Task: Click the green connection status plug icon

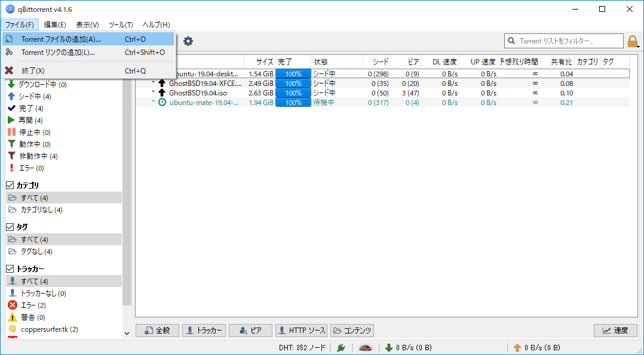Action: coord(341,348)
